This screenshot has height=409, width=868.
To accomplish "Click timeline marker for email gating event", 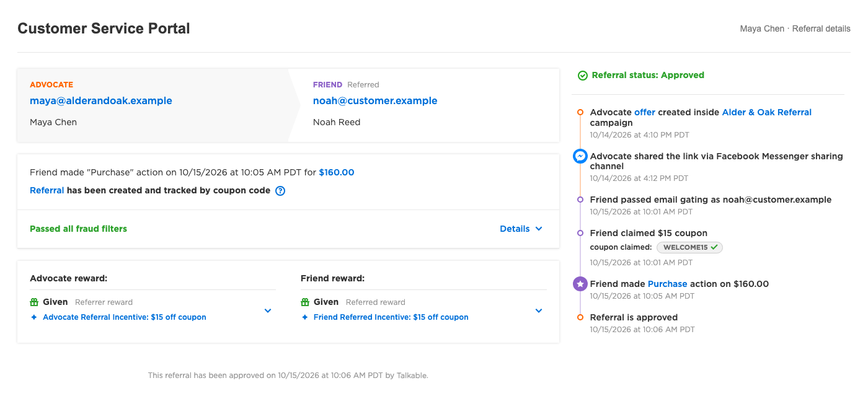I will (x=580, y=200).
